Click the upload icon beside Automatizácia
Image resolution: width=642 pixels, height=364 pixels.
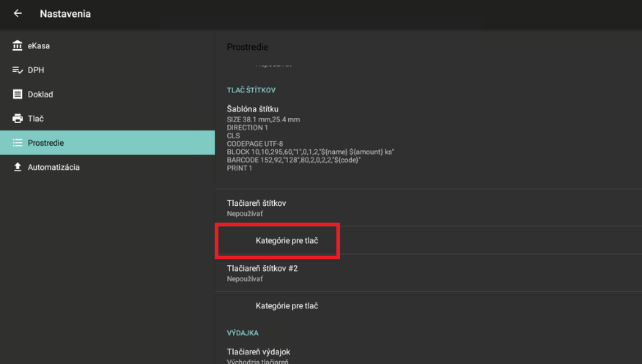tap(18, 167)
